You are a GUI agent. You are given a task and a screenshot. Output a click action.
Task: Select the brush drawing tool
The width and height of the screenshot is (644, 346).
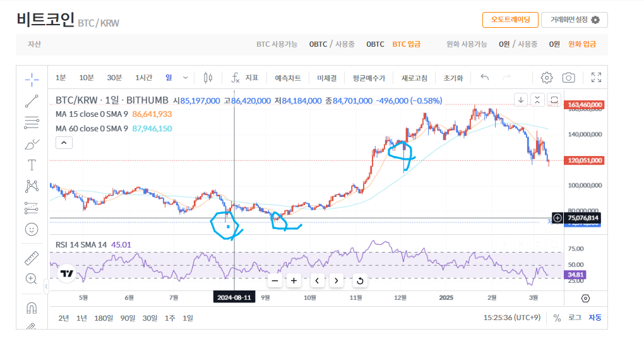coord(32,144)
